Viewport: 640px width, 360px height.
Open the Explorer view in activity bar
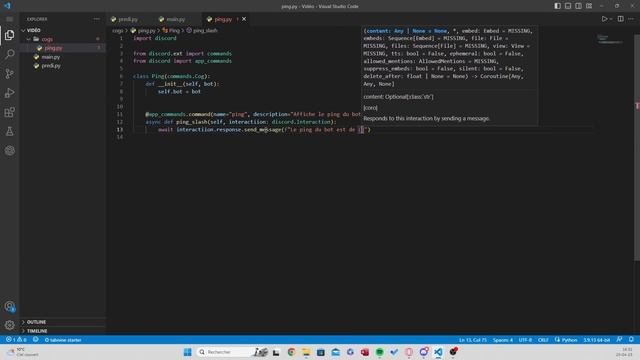coord(9,35)
